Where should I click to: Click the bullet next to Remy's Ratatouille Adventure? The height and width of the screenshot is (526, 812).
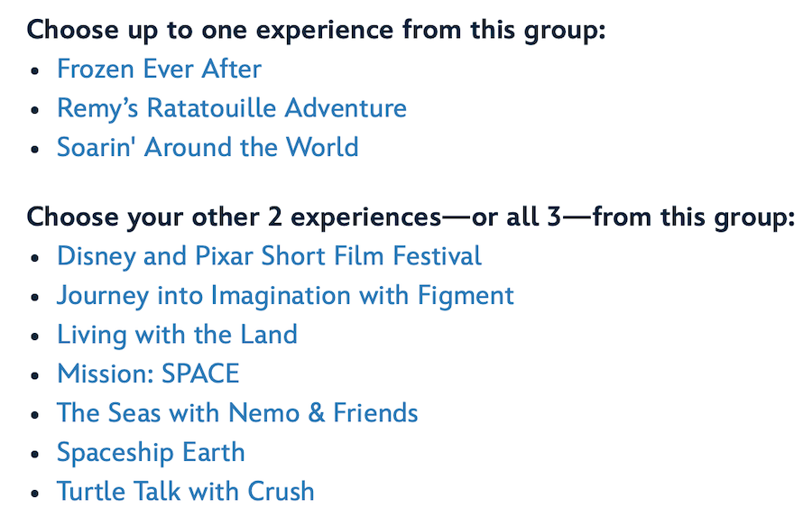[x=35, y=110]
